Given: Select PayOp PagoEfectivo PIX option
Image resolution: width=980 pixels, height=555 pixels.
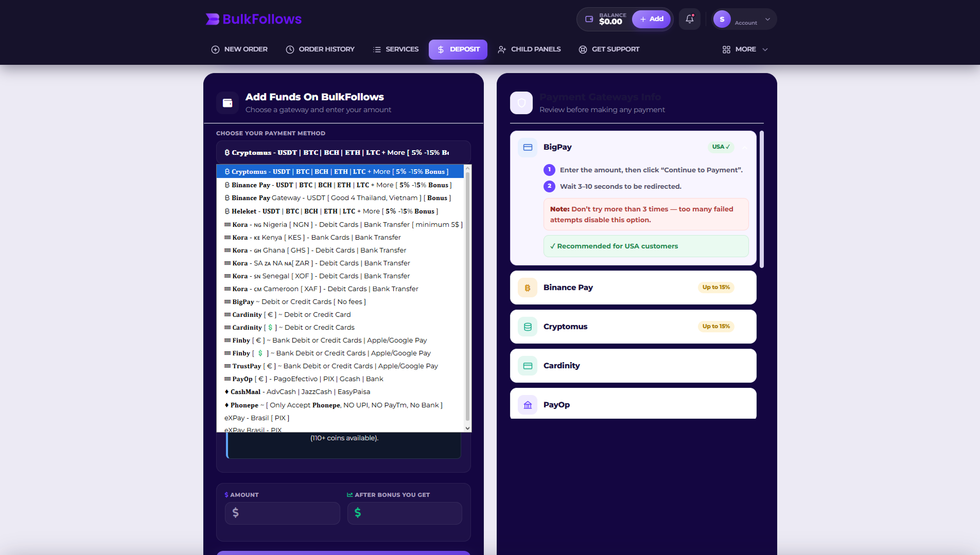Looking at the screenshot, I should (x=340, y=379).
